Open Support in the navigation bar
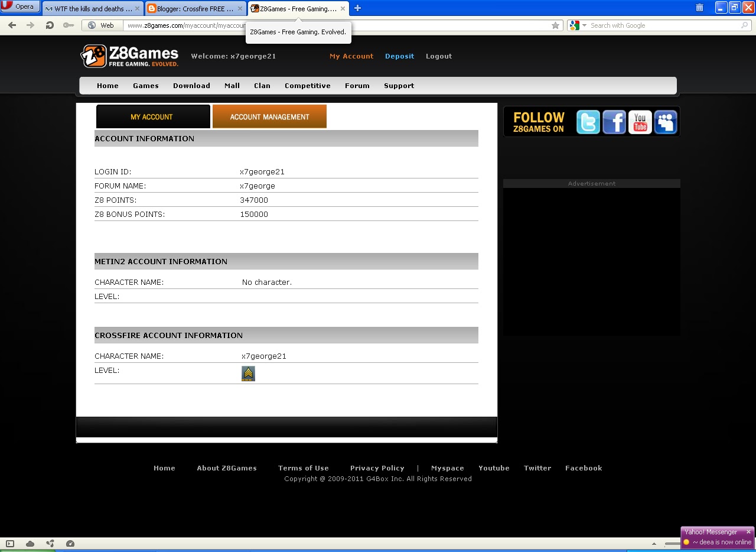Screen dimensions: 756x552 tap(399, 86)
